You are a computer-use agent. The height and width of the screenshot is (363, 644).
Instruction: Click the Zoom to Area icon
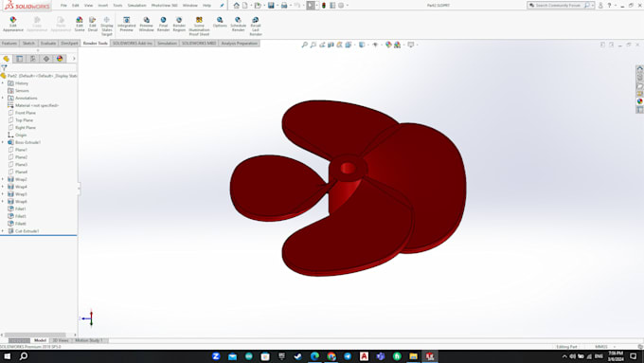[x=313, y=45]
